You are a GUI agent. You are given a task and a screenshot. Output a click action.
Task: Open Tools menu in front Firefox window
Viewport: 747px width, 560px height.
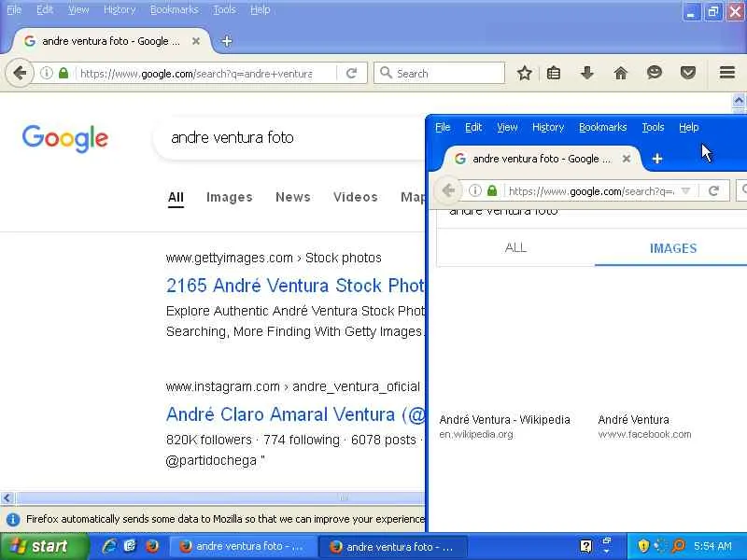tap(653, 127)
